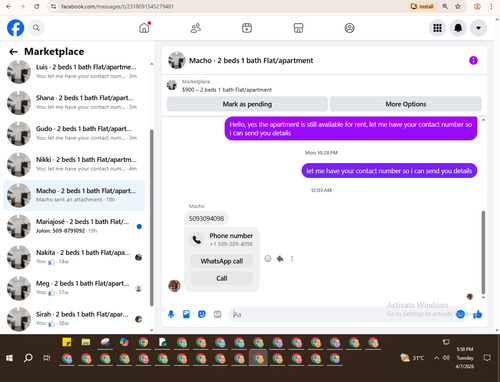Open Gudo conversation
The height and width of the screenshot is (382, 500).
click(74, 133)
